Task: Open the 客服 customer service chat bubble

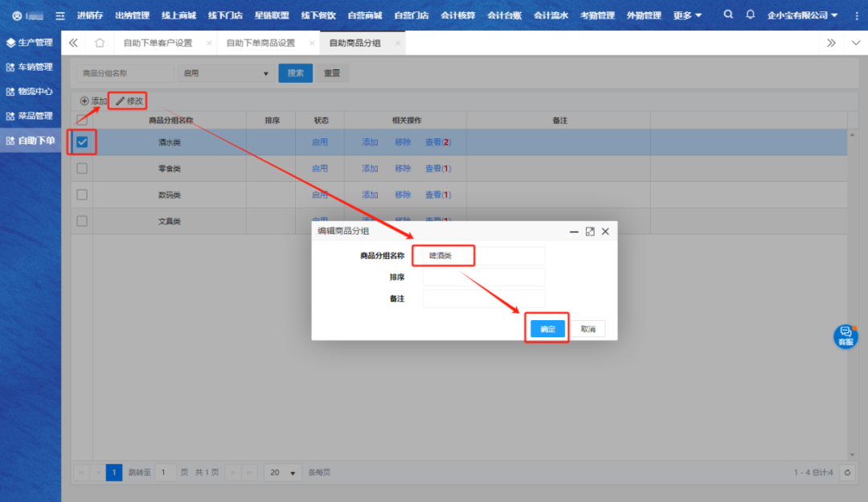Action: (x=845, y=335)
